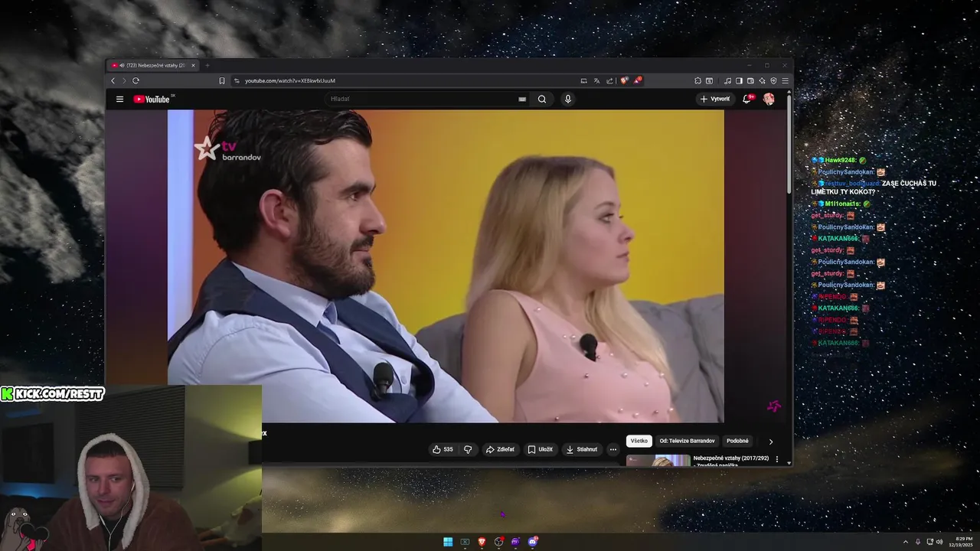Open more actions three-dot menu under the video

tap(612, 449)
